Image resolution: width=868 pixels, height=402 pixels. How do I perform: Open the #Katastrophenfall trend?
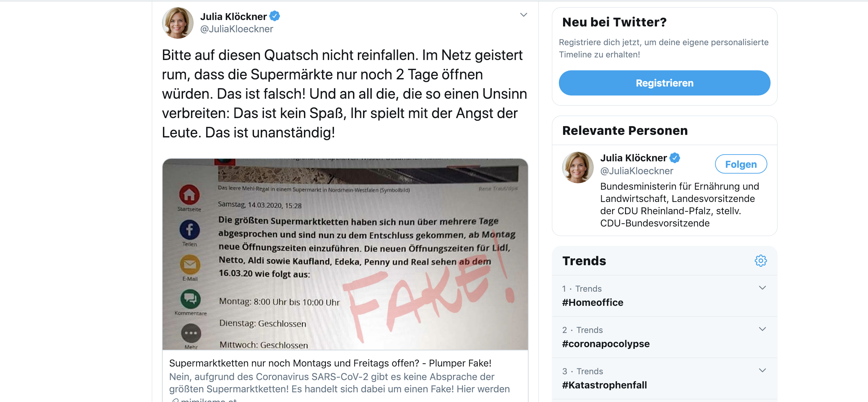pyautogui.click(x=604, y=385)
